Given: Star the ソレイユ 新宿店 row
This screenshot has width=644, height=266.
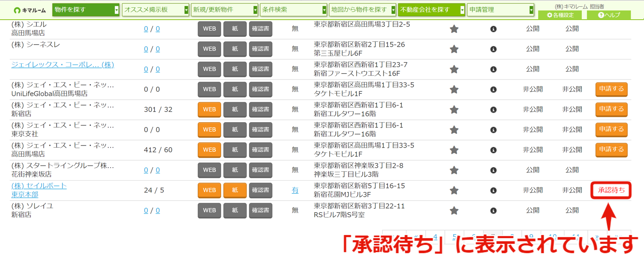Looking at the screenshot, I should (x=454, y=211).
